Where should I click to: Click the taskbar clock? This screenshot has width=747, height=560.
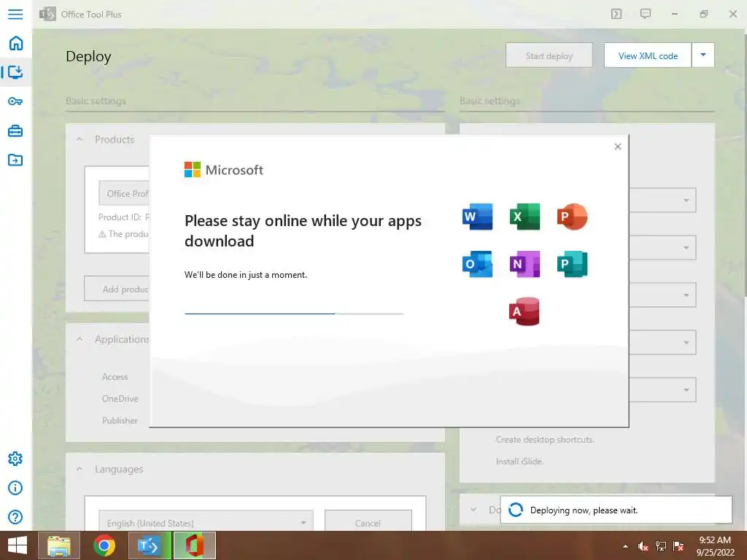715,546
